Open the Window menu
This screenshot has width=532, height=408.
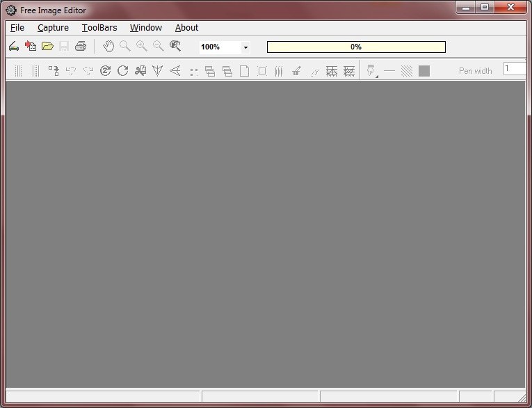tap(146, 28)
